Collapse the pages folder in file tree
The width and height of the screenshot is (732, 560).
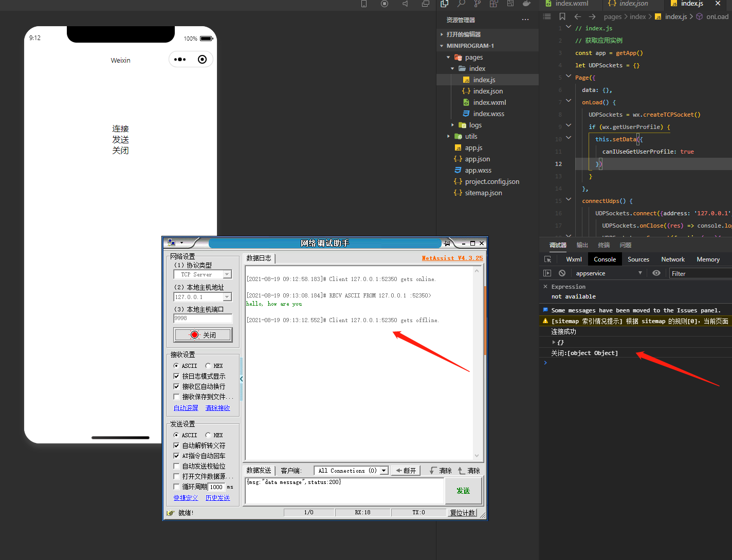(448, 58)
